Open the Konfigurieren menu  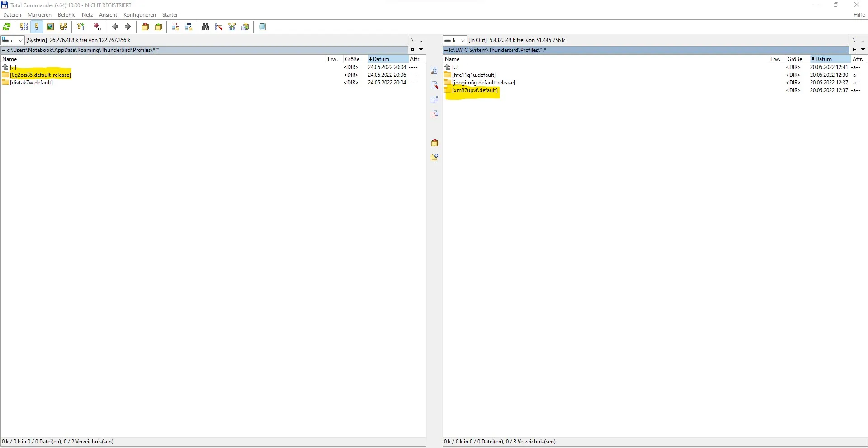click(140, 15)
